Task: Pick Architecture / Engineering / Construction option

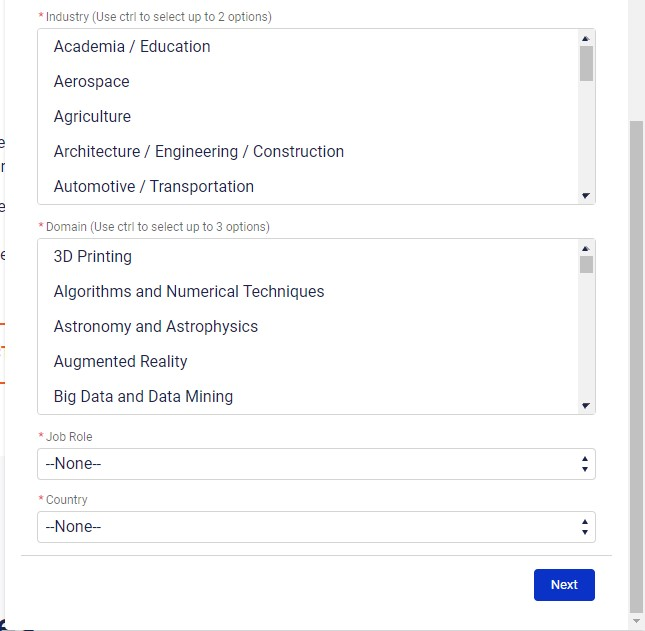Action: click(x=199, y=152)
